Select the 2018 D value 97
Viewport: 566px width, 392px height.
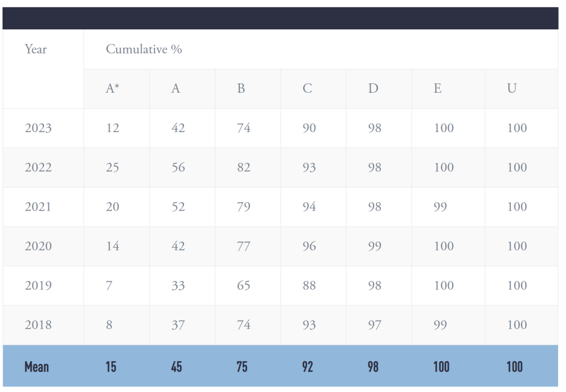(374, 325)
